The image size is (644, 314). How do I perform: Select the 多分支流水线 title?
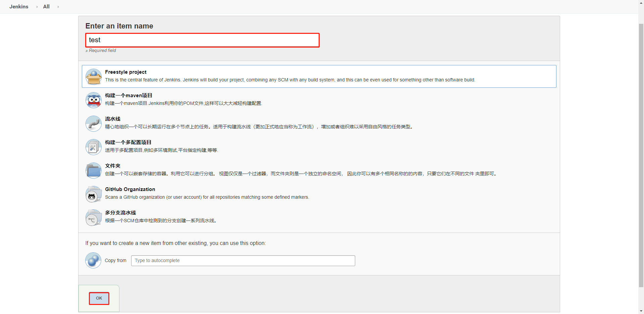[x=120, y=213]
